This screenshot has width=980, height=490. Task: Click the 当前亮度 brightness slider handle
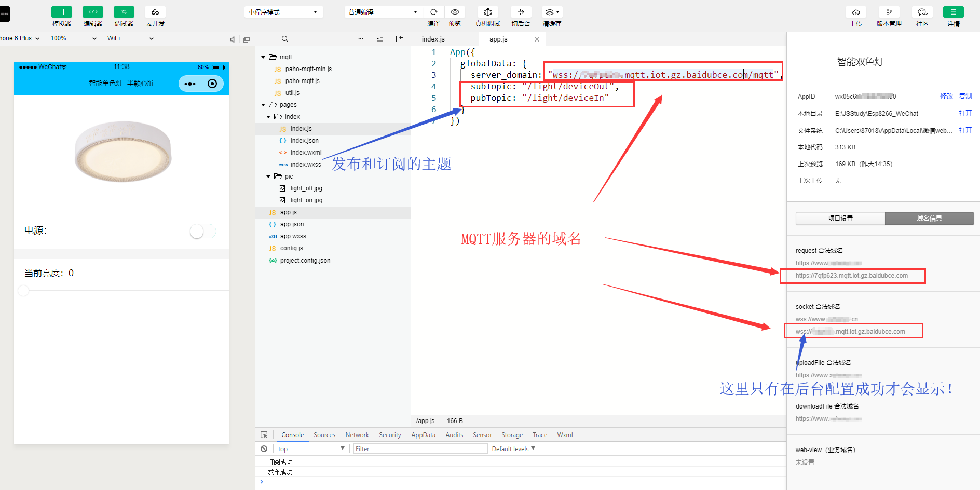23,291
